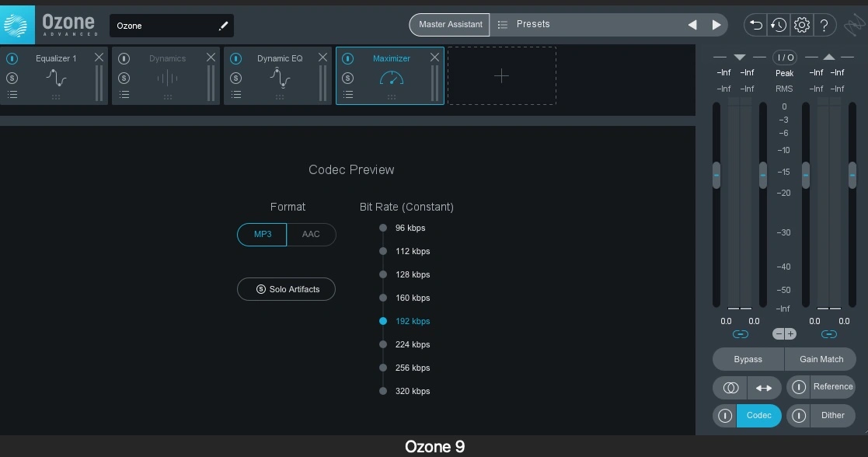The width and height of the screenshot is (868, 457).
Task: Add a new module in empty slot
Action: point(501,75)
